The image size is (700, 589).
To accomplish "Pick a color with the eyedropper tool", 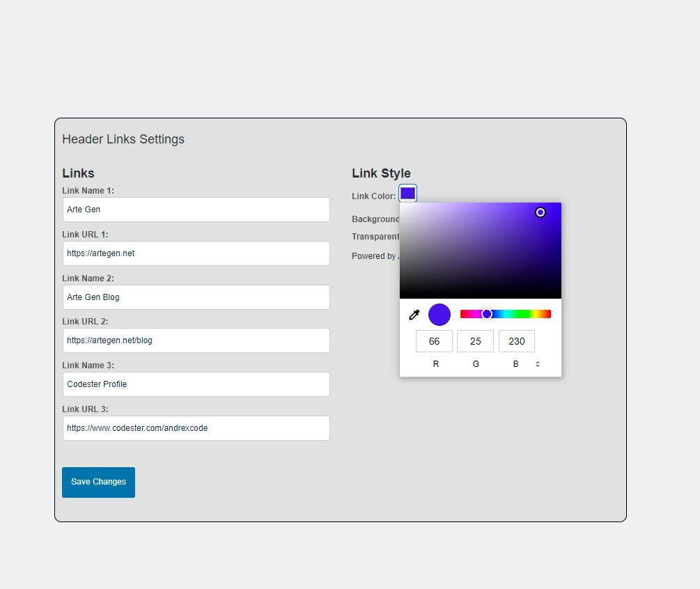I will point(414,315).
